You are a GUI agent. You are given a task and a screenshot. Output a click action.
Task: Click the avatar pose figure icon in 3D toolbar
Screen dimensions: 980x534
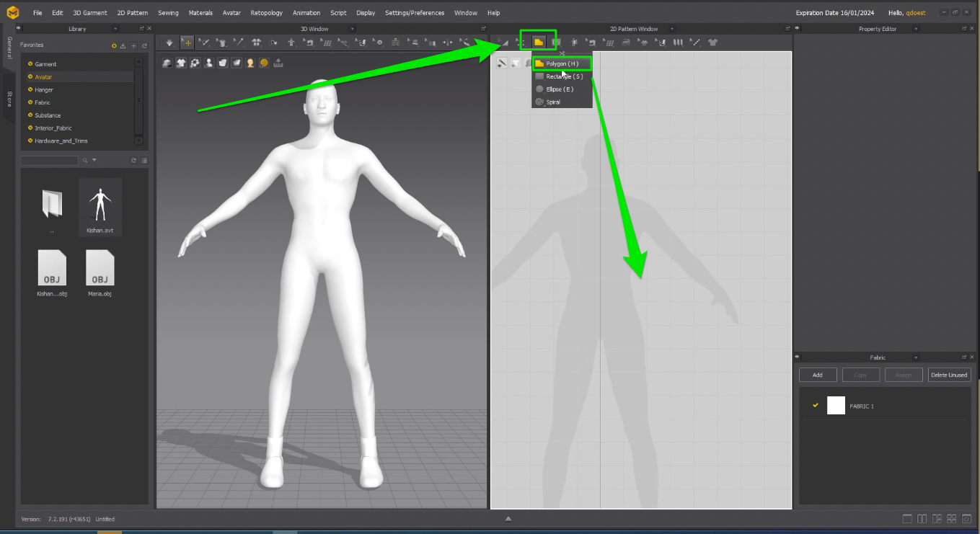coord(291,43)
